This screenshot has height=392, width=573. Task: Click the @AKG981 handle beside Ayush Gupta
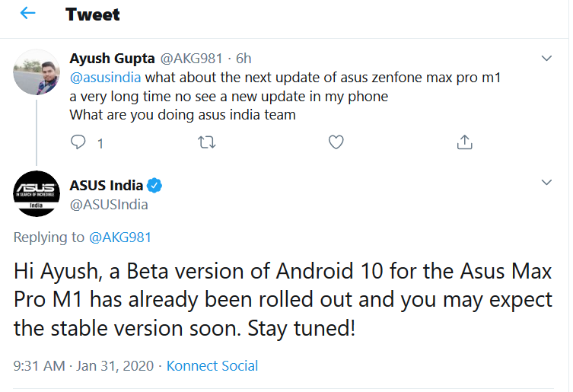pos(192,59)
